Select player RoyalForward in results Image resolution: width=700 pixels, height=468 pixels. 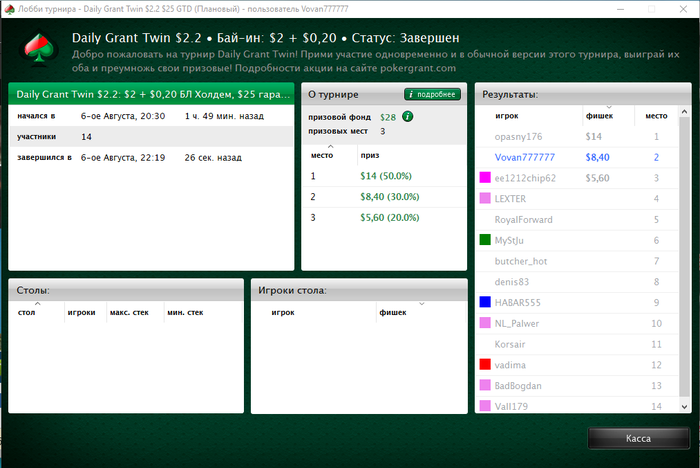[x=524, y=219]
